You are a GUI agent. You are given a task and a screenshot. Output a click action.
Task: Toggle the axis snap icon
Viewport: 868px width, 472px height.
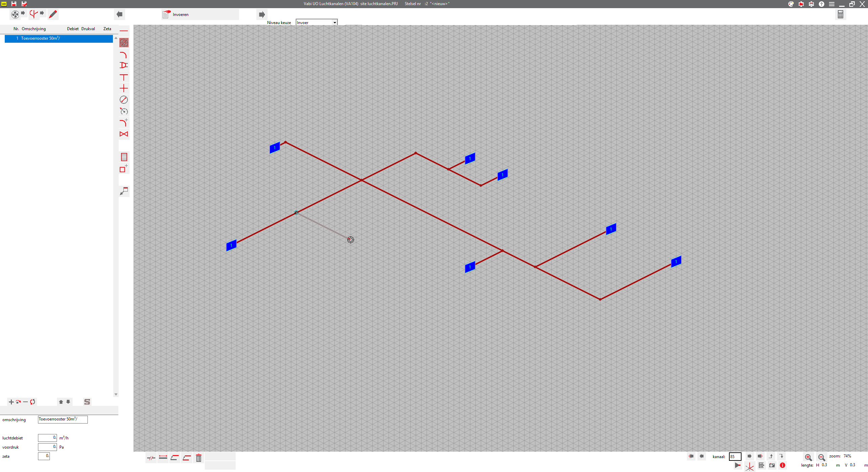(x=750, y=467)
